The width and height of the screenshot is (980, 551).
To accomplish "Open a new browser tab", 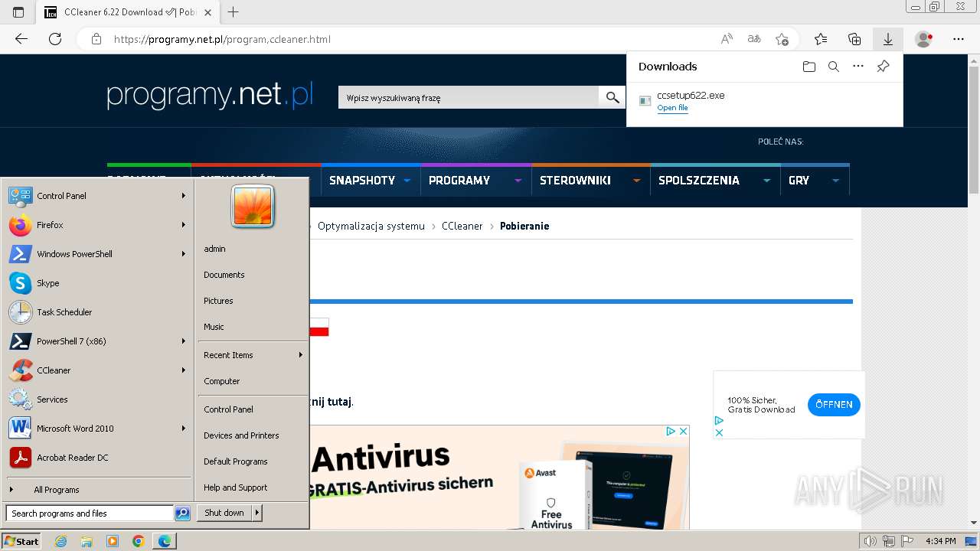I will (x=234, y=12).
